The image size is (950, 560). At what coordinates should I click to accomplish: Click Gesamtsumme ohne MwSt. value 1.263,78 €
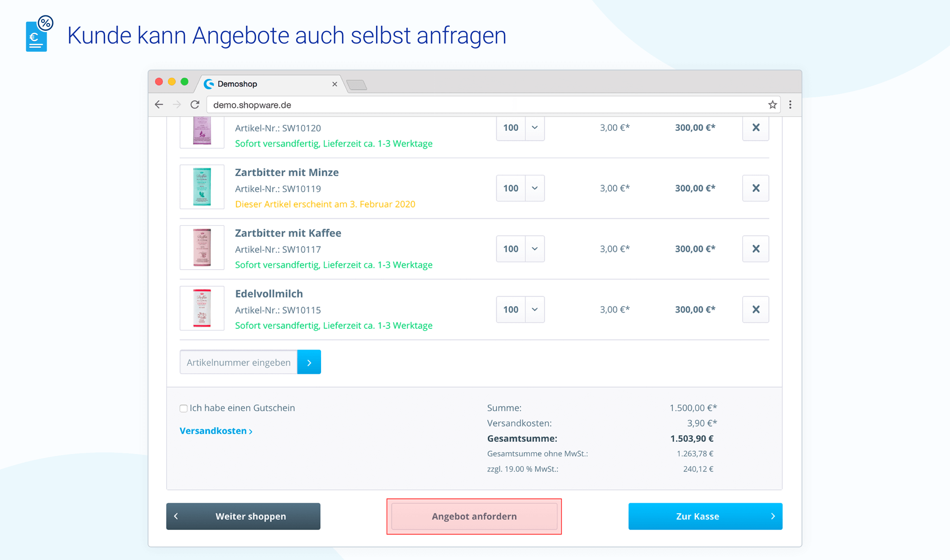[x=695, y=454]
